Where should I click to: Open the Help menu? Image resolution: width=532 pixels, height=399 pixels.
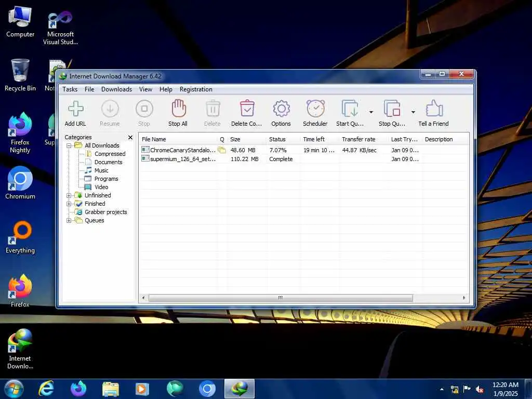click(166, 89)
